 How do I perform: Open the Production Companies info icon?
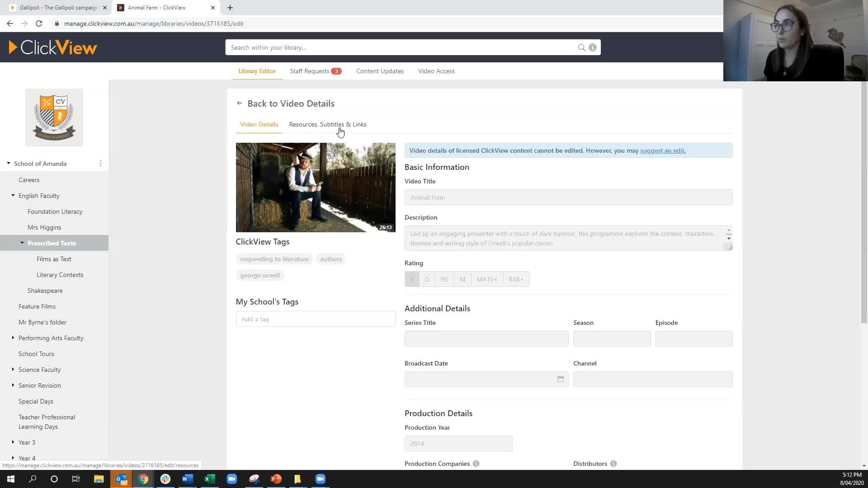[x=476, y=464]
